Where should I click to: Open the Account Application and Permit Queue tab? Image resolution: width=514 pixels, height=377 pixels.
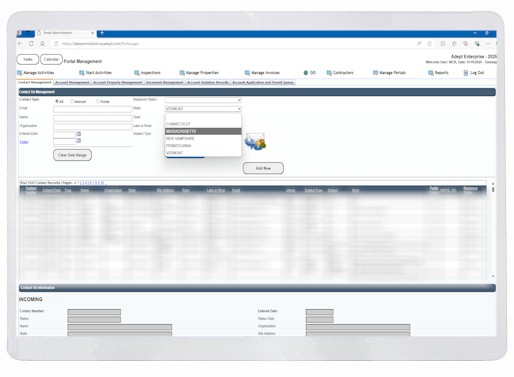(x=263, y=82)
